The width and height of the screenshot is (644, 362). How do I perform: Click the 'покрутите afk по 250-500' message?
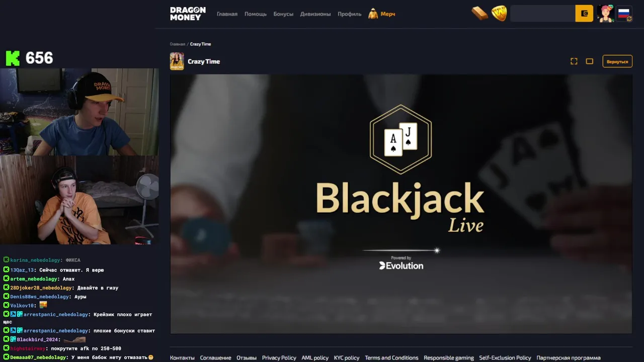(86, 348)
